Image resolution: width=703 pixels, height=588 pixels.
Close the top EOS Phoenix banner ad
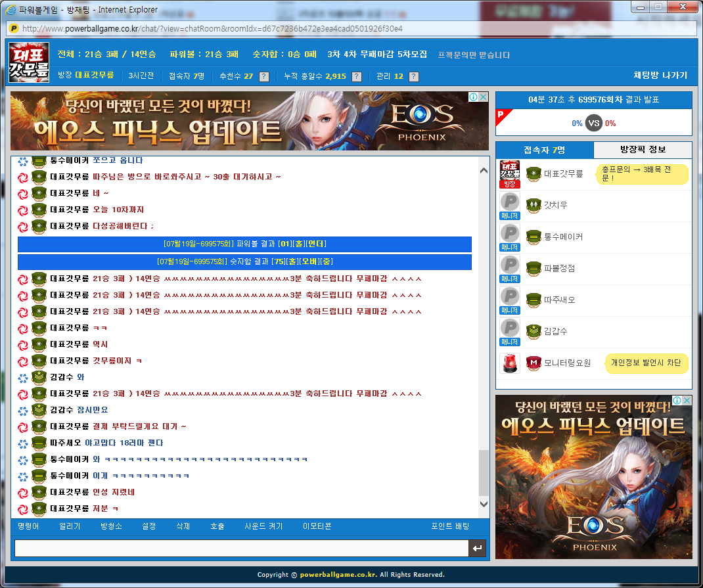click(x=484, y=97)
